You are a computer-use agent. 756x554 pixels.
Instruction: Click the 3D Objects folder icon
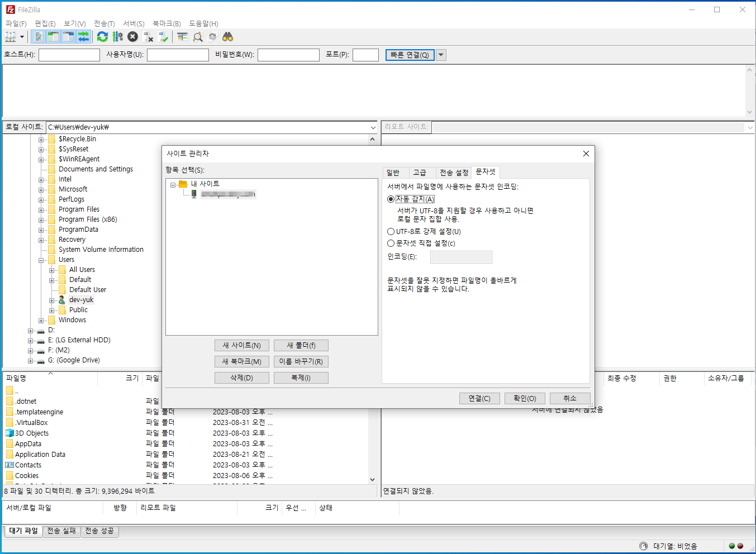(x=9, y=433)
